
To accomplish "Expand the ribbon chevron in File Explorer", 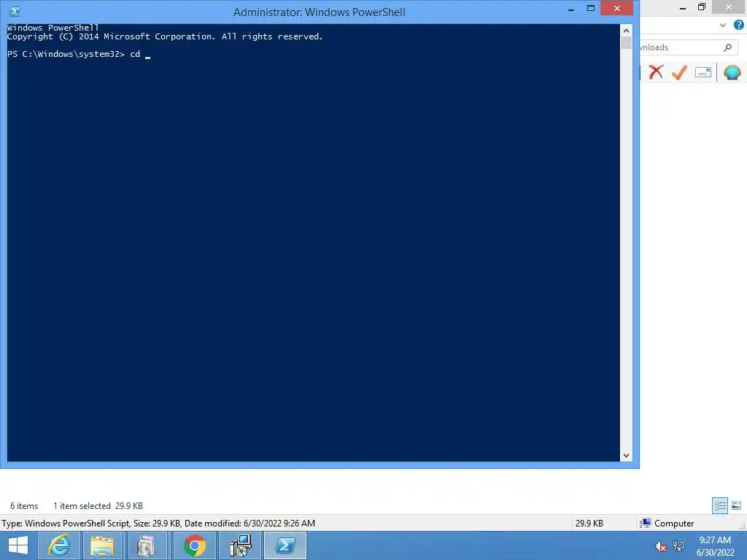I will tap(723, 25).
